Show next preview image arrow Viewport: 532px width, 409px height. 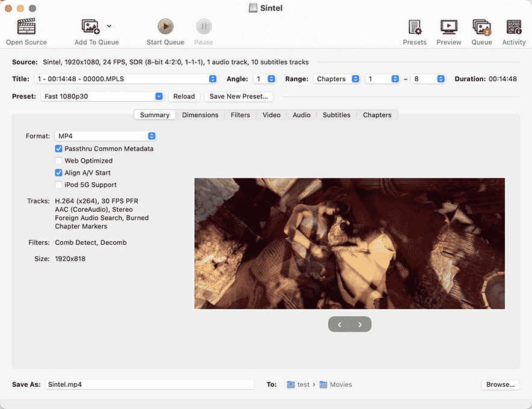click(360, 325)
